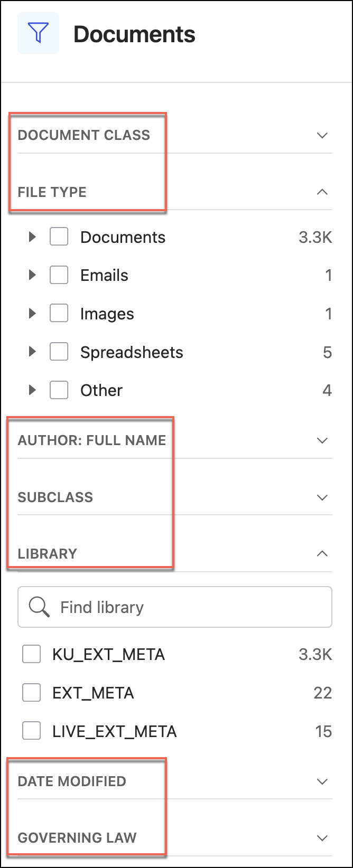The height and width of the screenshot is (868, 353).
Task: Expand the Emails file type tree arrow
Action: coord(32,275)
